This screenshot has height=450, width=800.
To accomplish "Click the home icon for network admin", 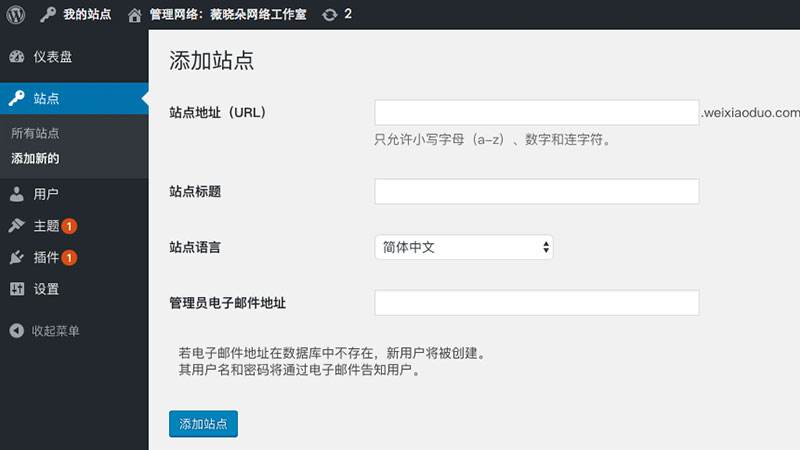I will pos(135,15).
